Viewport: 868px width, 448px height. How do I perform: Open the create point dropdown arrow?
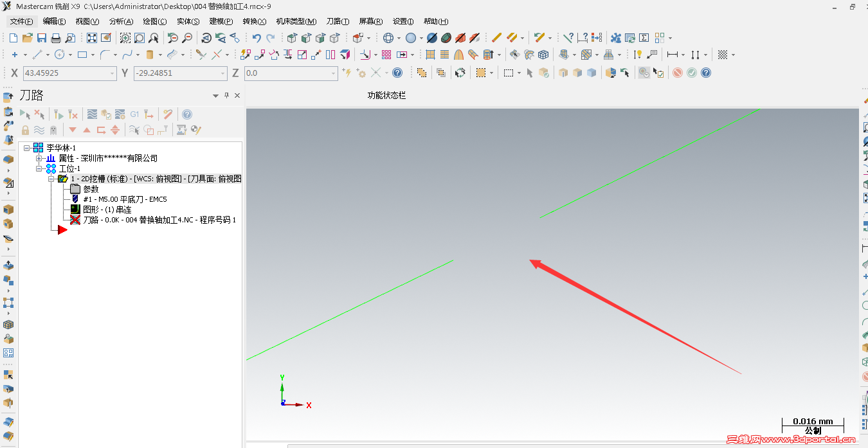pyautogui.click(x=24, y=55)
